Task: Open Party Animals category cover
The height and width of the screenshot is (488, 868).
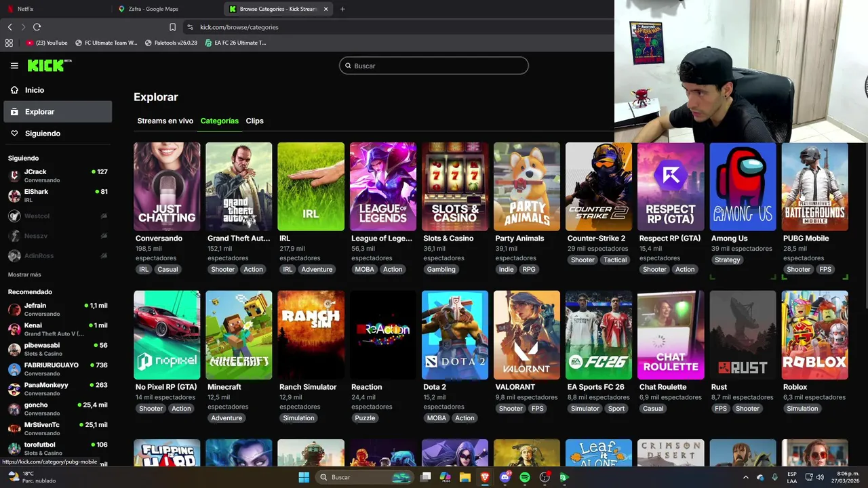Action: click(x=527, y=186)
